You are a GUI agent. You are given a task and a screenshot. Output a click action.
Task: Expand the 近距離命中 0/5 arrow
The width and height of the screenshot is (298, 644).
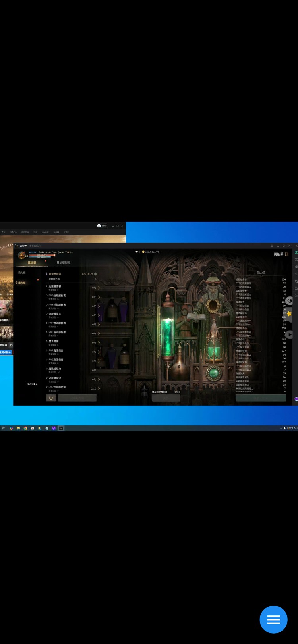pos(99,379)
